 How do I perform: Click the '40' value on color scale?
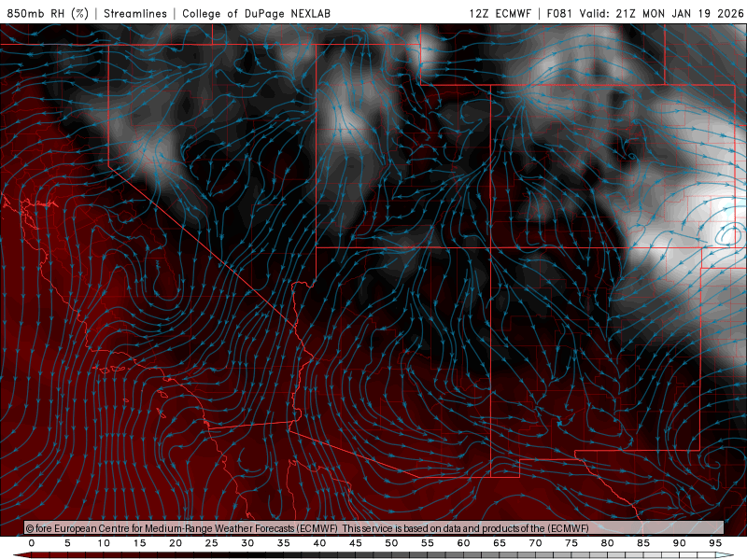click(319, 543)
